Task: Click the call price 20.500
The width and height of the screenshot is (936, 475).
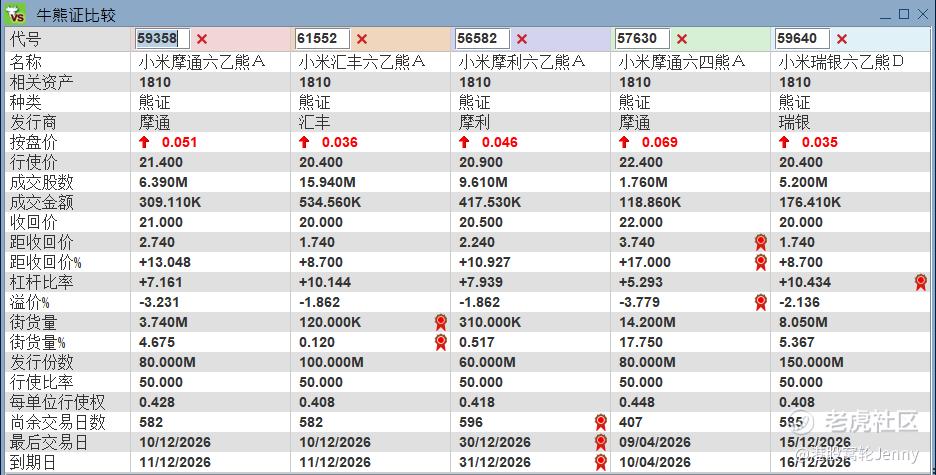Action: [481, 222]
